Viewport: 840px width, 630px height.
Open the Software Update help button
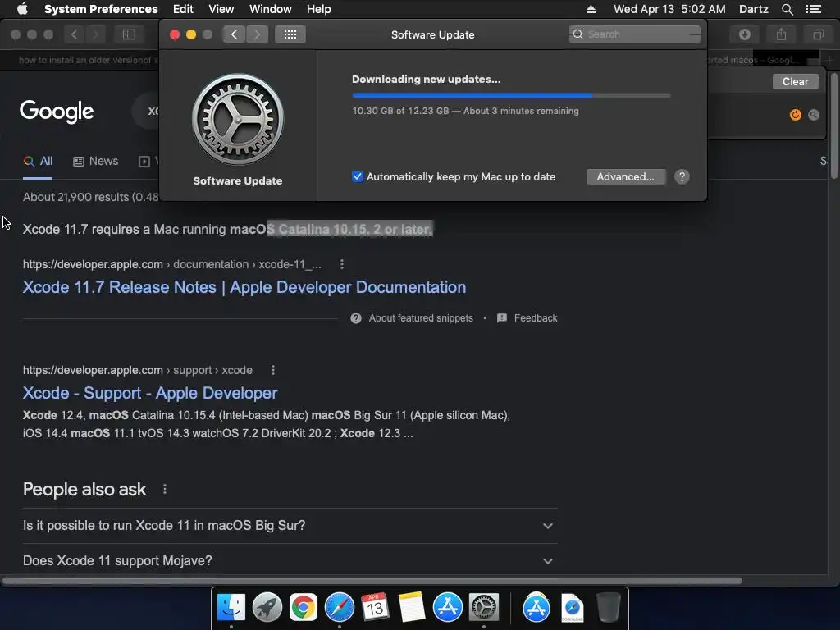pos(682,177)
